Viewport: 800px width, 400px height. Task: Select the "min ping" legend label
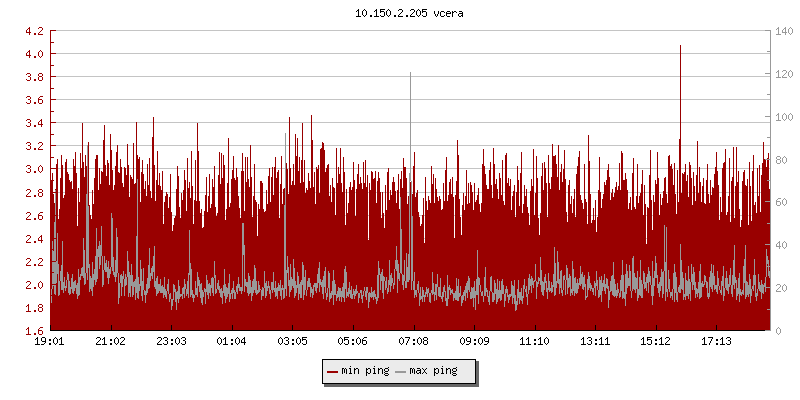click(x=365, y=372)
